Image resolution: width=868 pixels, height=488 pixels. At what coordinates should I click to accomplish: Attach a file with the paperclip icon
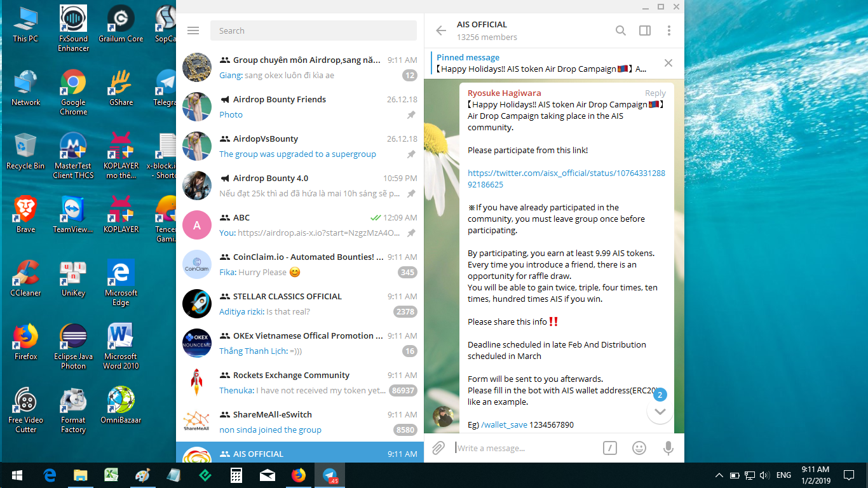click(x=438, y=448)
